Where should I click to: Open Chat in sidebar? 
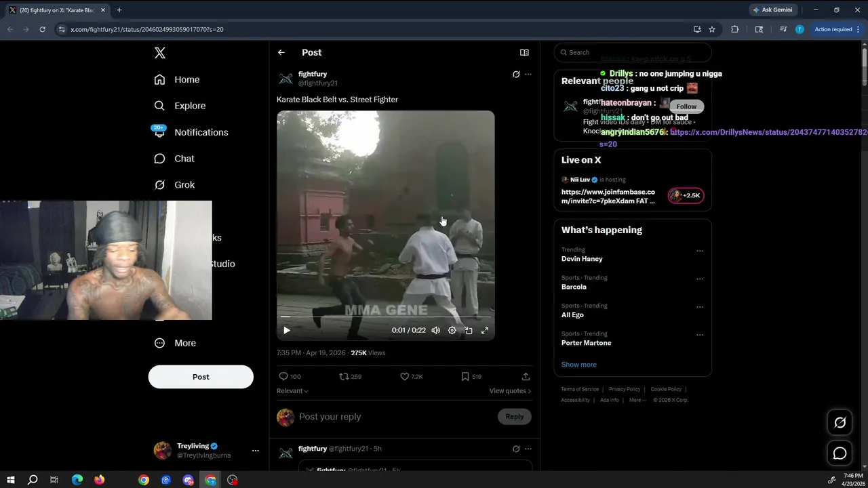(174, 159)
